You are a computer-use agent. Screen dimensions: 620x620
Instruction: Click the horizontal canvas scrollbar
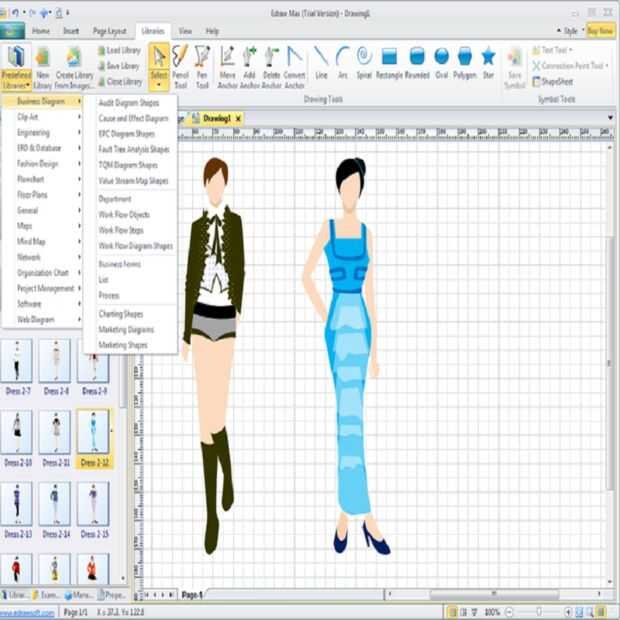click(x=494, y=594)
